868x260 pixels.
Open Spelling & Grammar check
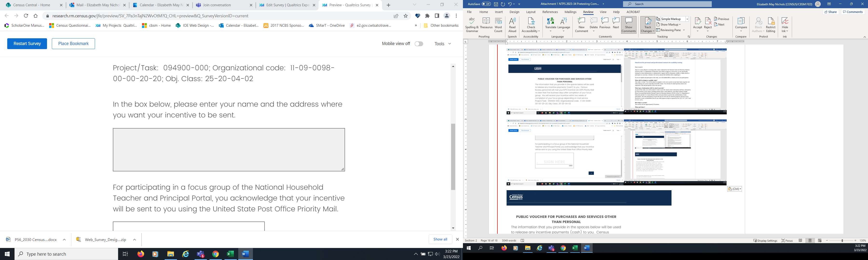[x=472, y=25]
